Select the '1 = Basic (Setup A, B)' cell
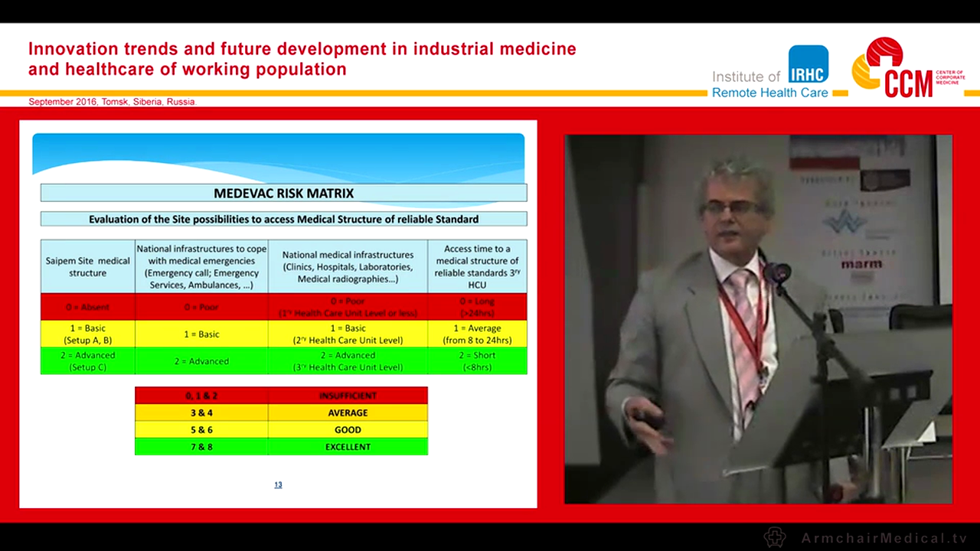Screen dimensions: 980x551 (x=87, y=334)
